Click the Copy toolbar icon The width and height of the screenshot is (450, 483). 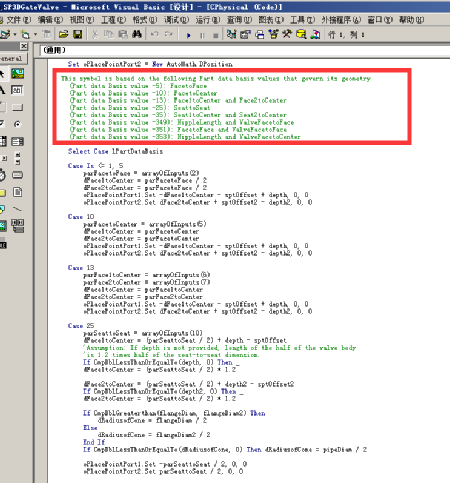109,34
